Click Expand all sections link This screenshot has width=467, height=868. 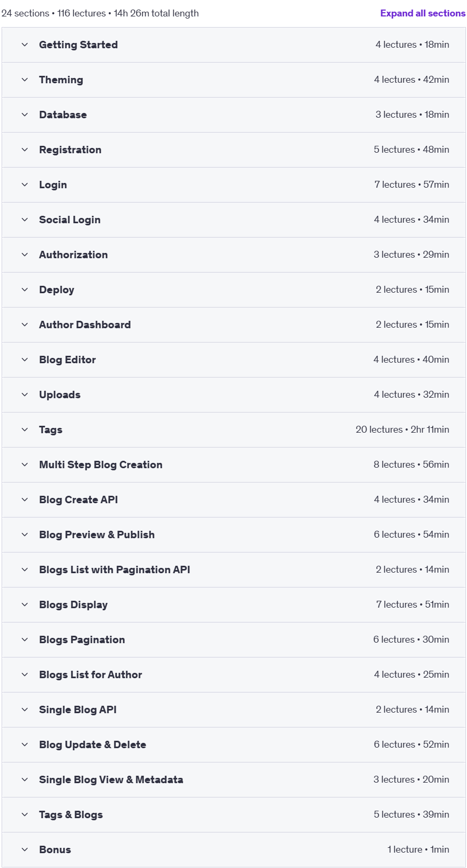(423, 13)
